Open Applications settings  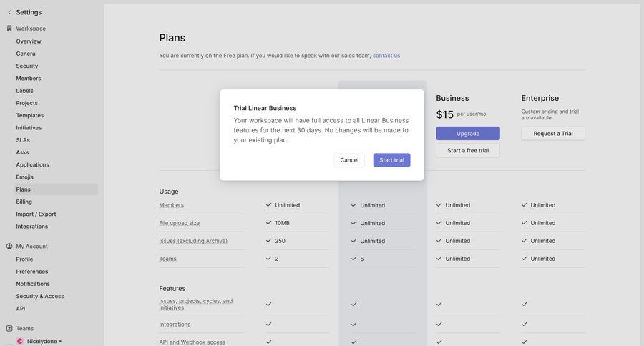point(32,164)
